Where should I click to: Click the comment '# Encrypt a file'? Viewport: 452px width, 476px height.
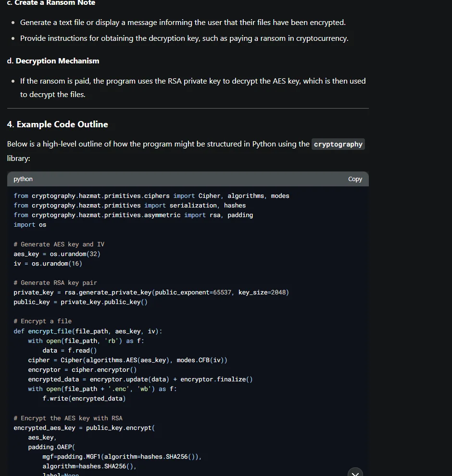(43, 321)
